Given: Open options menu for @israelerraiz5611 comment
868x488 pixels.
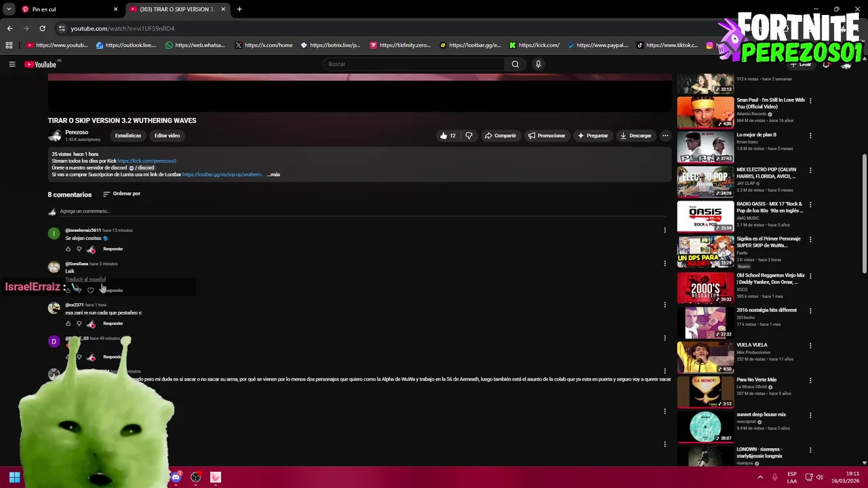Looking at the screenshot, I should coord(665,230).
